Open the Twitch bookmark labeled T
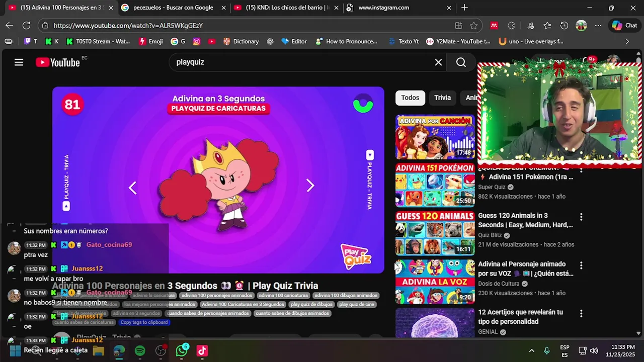Viewport: 644px width, 362px height. [x=31, y=41]
